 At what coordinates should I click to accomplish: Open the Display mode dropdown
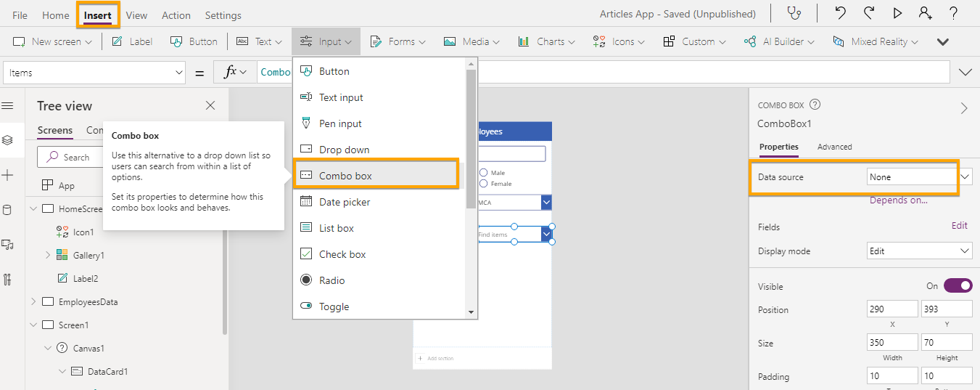point(920,251)
